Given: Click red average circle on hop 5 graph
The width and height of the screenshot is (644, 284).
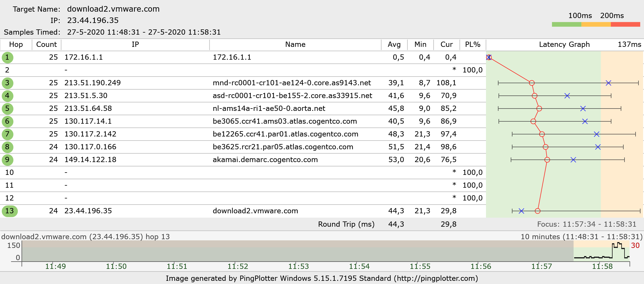Looking at the screenshot, I should tap(539, 109).
